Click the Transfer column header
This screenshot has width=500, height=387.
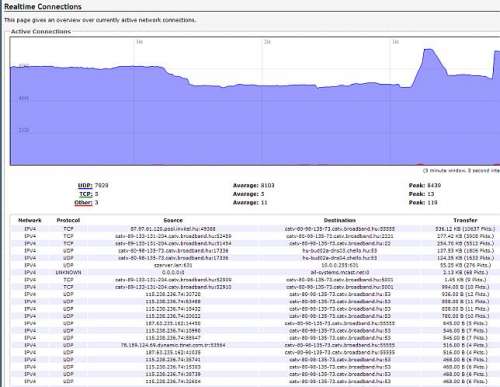click(465, 220)
